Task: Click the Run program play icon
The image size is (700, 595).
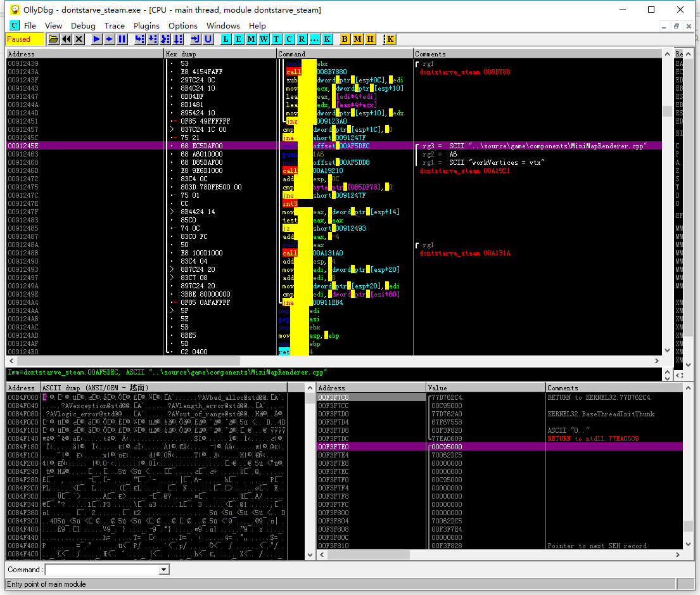Action: click(96, 39)
